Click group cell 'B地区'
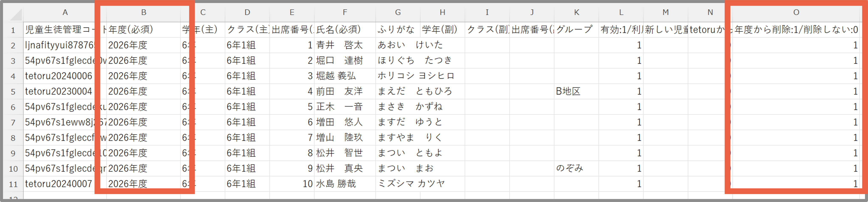Screen dimensions: 868x202 click(x=576, y=91)
